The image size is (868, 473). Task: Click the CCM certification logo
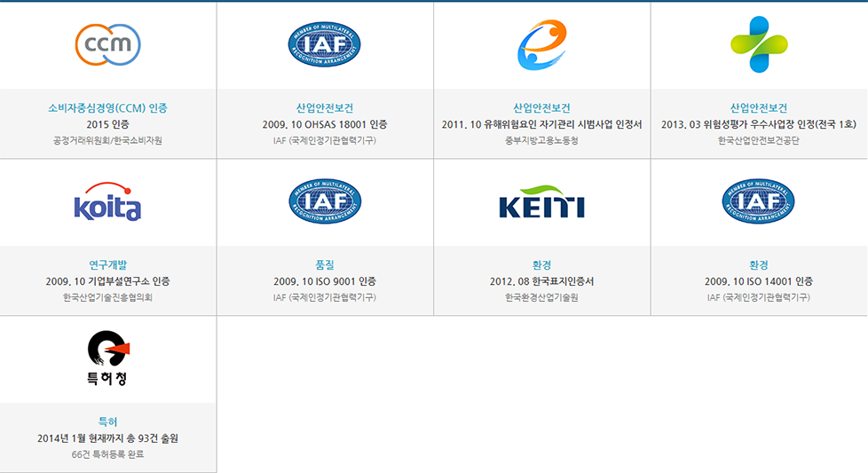pyautogui.click(x=108, y=44)
